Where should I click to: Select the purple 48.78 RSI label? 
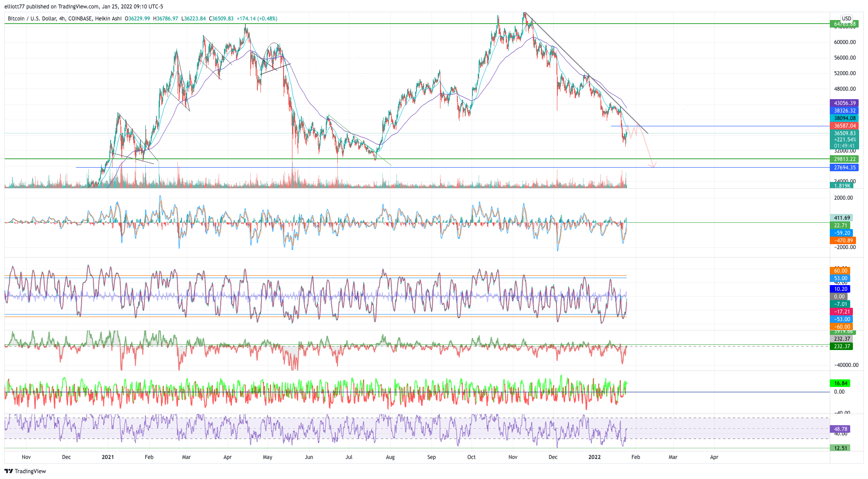840,429
